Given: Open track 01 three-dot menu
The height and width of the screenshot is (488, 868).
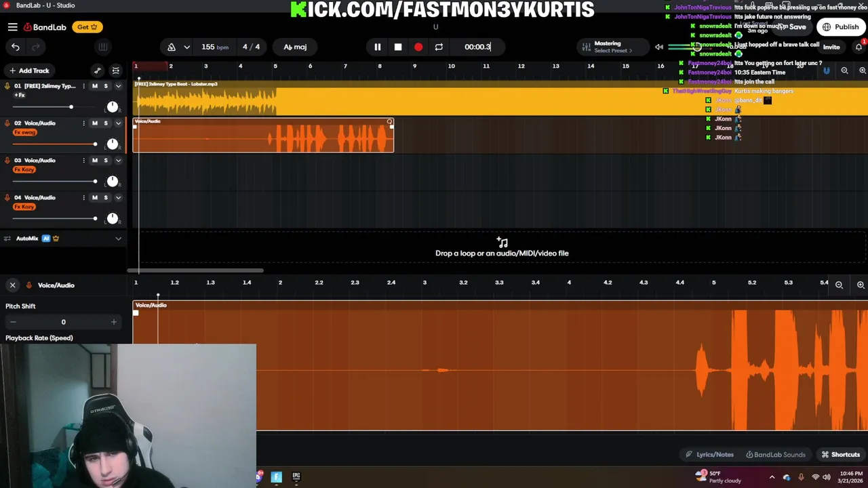Looking at the screenshot, I should click(x=83, y=86).
